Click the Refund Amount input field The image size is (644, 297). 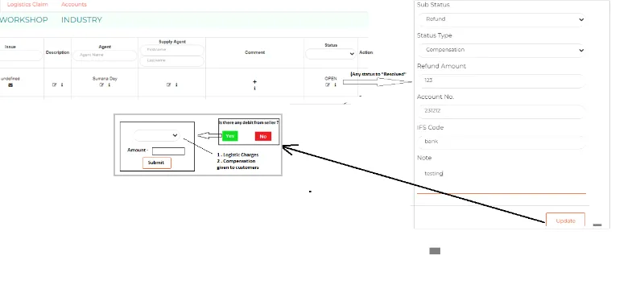pyautogui.click(x=501, y=80)
